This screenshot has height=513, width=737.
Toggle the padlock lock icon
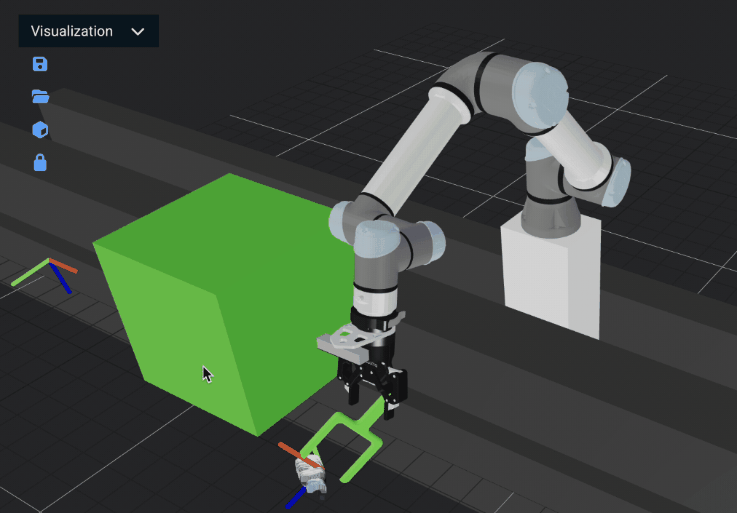[x=40, y=162]
